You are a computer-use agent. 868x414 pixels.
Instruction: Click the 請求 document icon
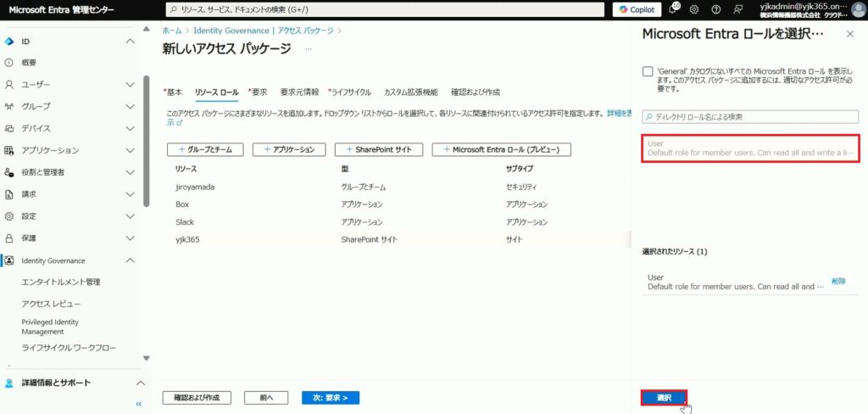pos(8,194)
